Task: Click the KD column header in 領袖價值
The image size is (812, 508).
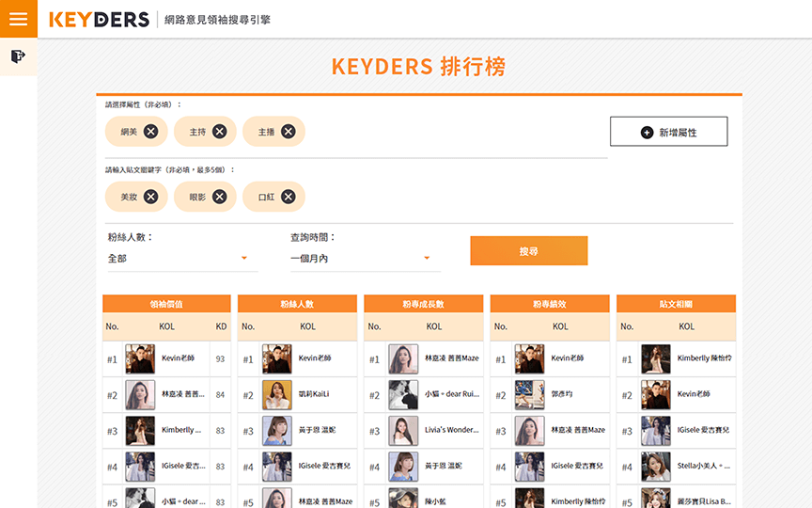Action: coord(221,326)
